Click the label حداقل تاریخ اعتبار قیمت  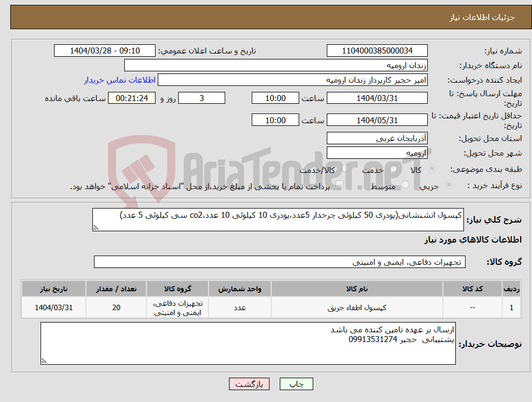477,120
